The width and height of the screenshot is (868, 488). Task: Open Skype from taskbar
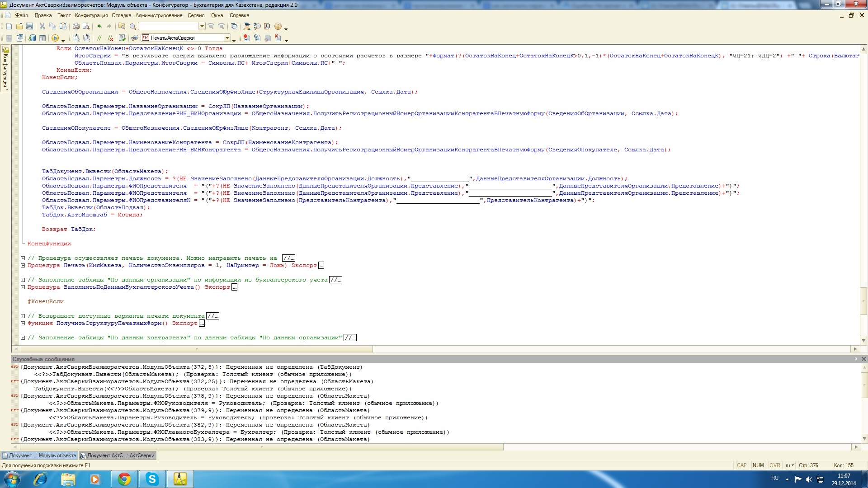coord(152,479)
